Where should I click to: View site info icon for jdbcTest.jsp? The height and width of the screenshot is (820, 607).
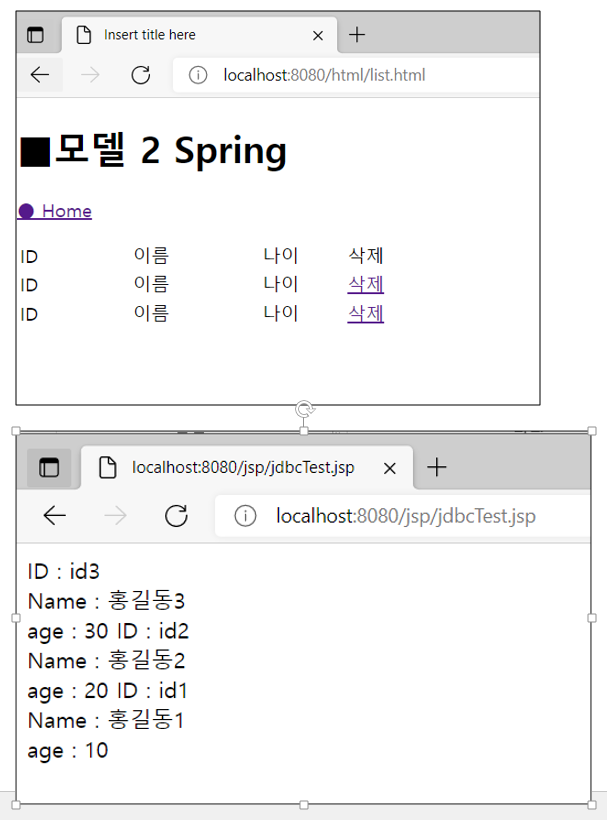coord(245,516)
